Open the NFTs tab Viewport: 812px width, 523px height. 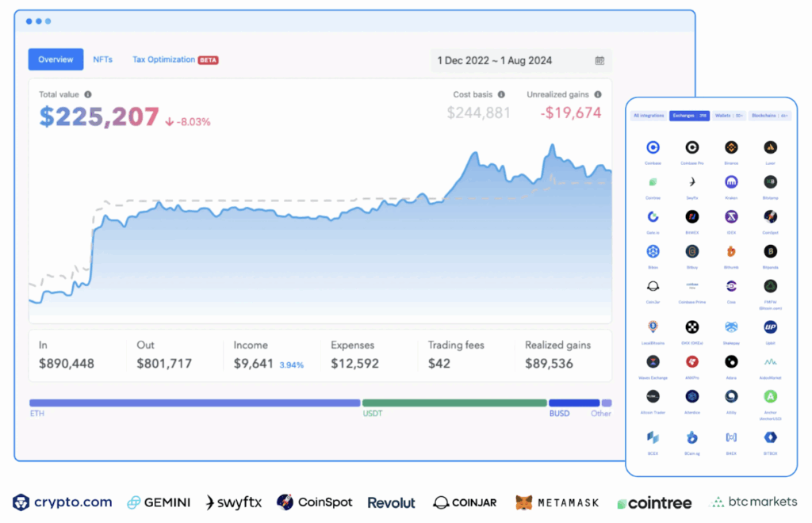point(102,59)
